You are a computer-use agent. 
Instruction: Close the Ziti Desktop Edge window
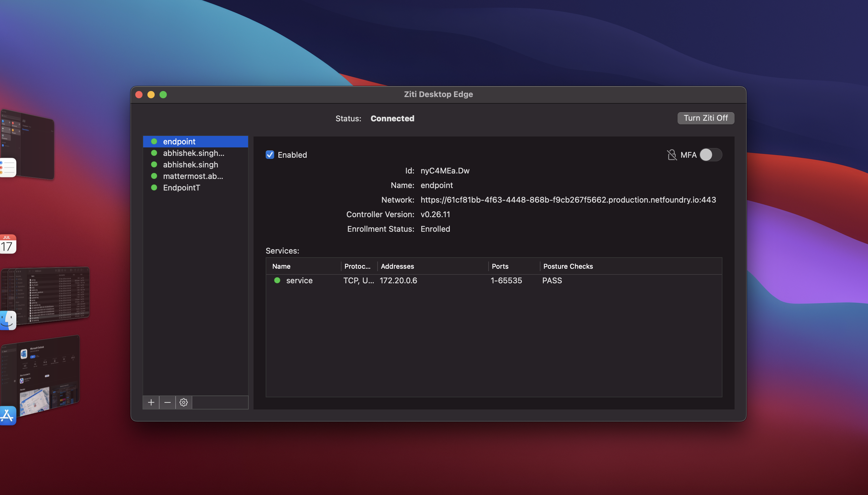tap(139, 95)
